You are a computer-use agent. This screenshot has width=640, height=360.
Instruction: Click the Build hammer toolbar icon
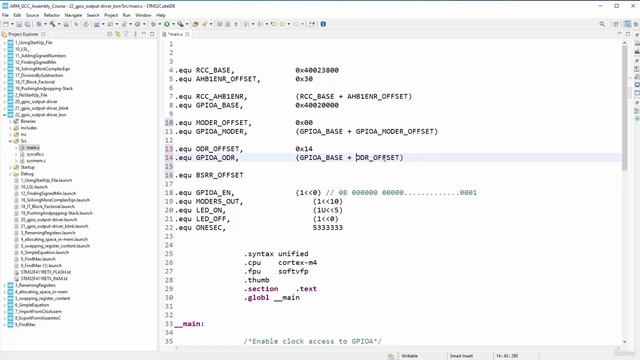(52, 24)
